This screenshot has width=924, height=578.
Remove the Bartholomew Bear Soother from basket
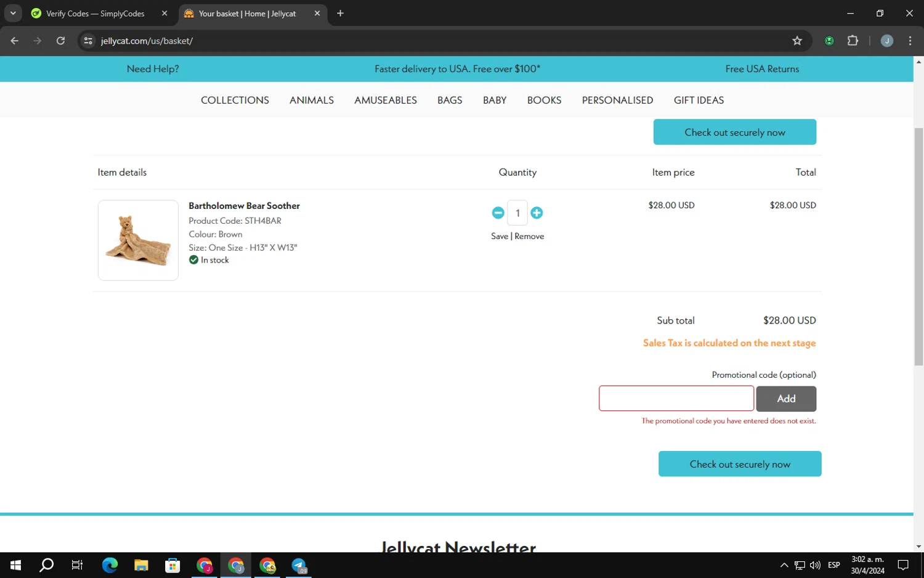[x=529, y=236]
